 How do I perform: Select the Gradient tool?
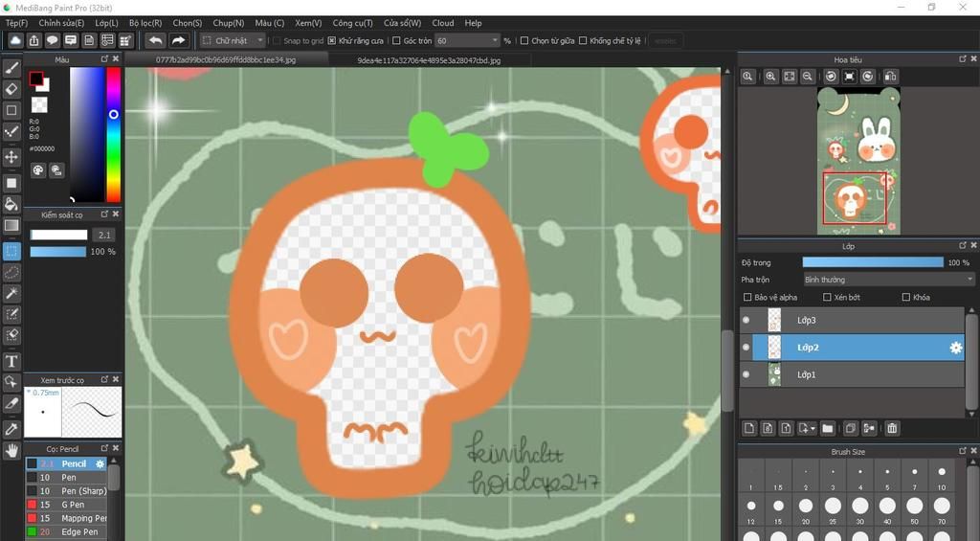click(11, 225)
